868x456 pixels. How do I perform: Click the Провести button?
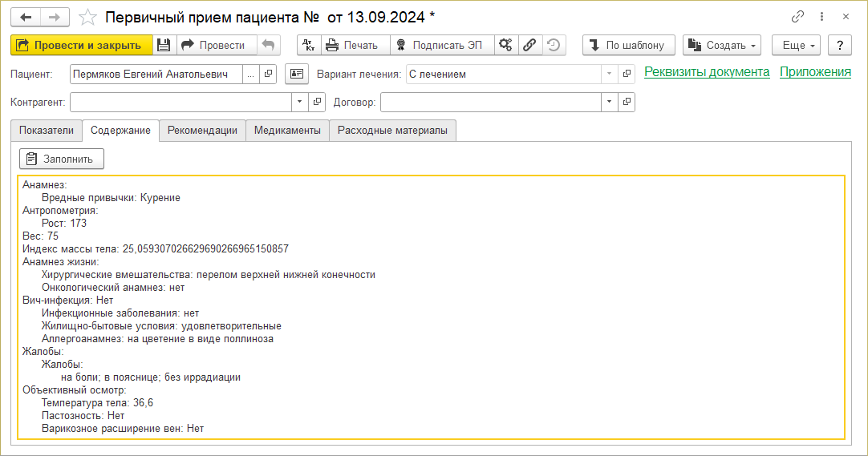[x=217, y=46]
